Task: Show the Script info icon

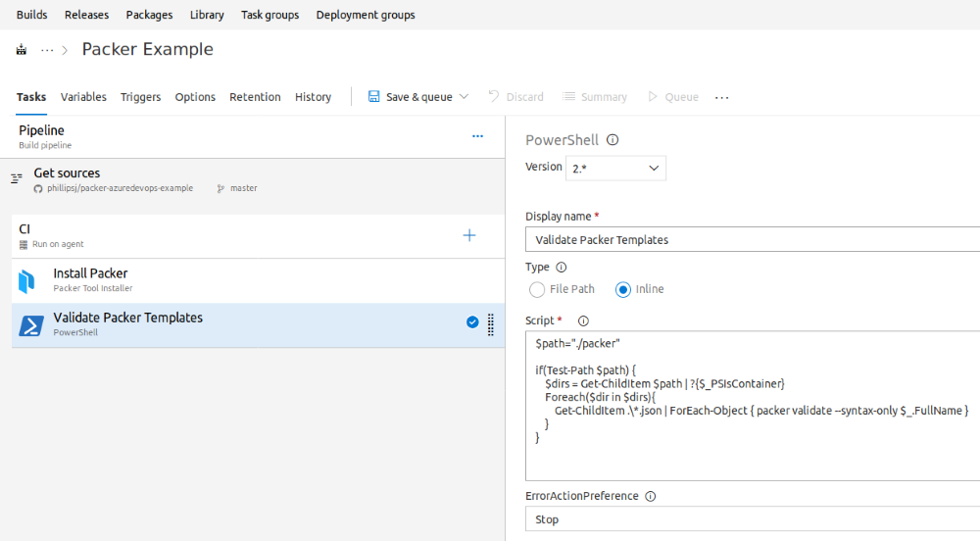Action: point(583,321)
